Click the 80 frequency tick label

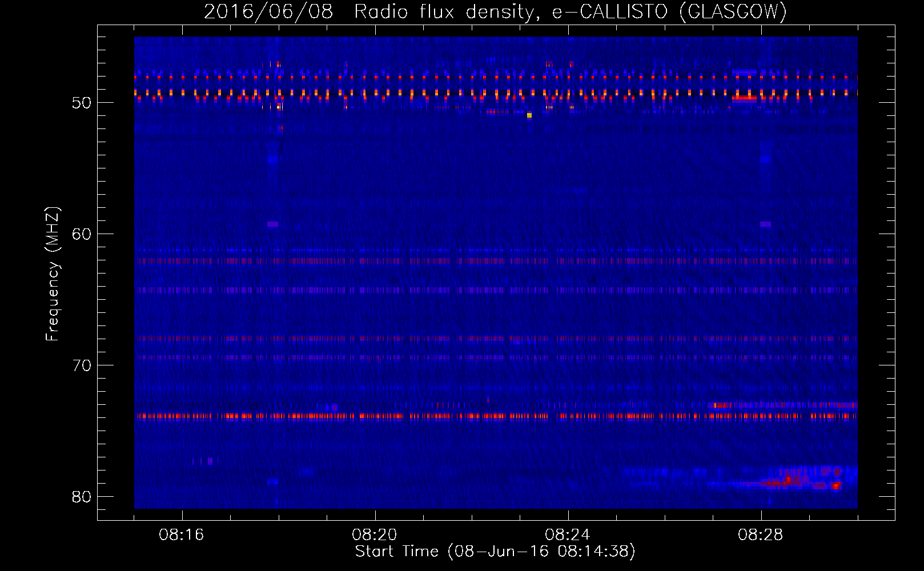click(x=82, y=497)
